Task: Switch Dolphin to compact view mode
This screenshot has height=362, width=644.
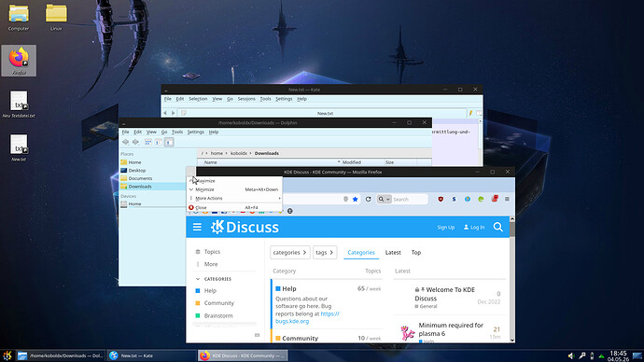Action: (x=158, y=142)
